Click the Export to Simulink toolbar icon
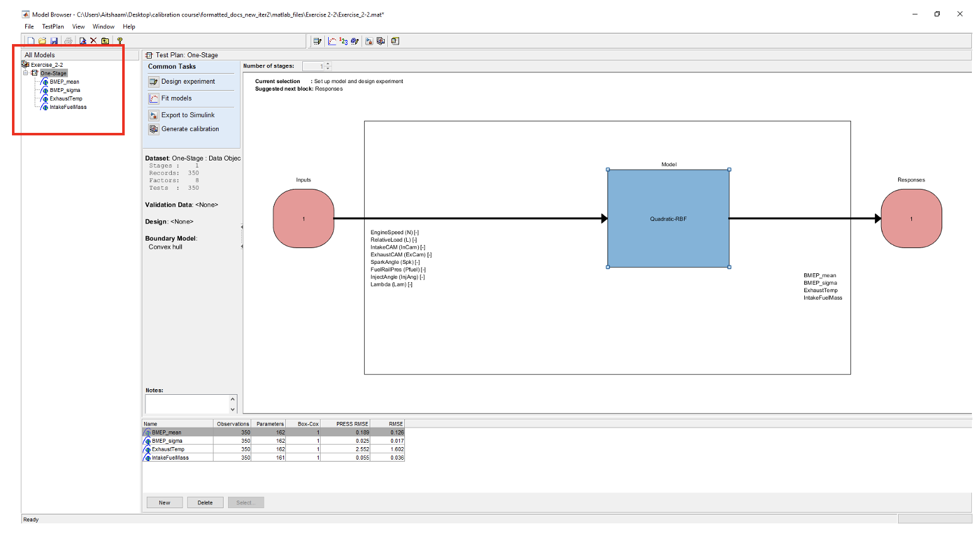This screenshot has width=980, height=534. (x=369, y=41)
